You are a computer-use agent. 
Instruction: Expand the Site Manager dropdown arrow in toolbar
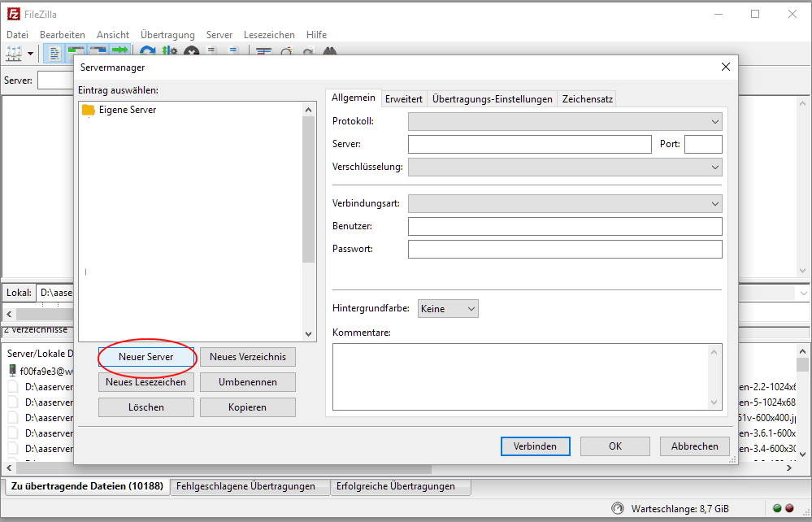click(31, 54)
